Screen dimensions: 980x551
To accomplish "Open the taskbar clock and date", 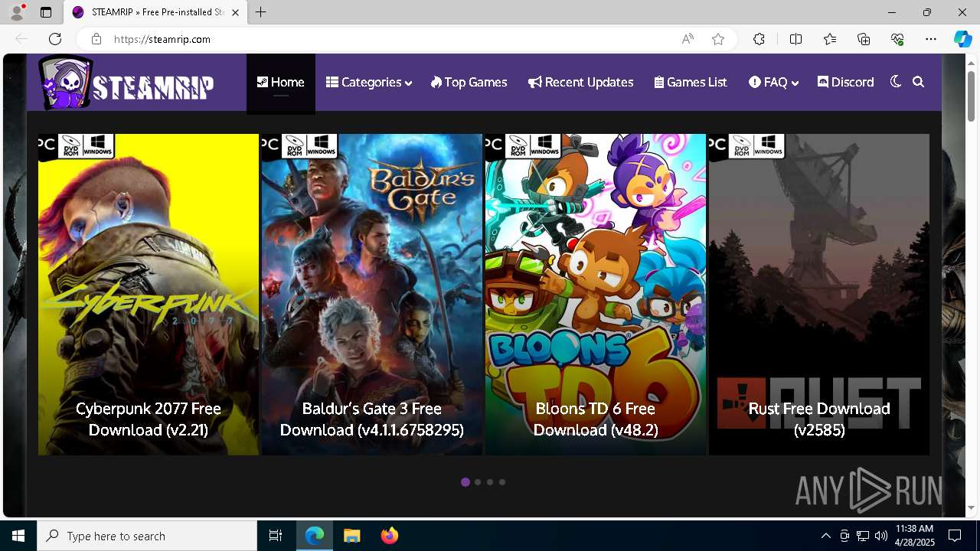I will (914, 536).
